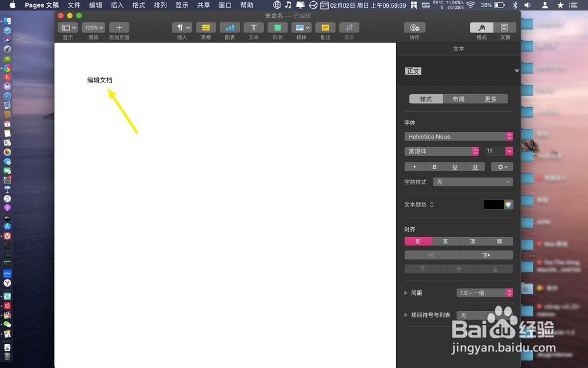Expand the 间距 spacing disclosure triangle
The width and height of the screenshot is (588, 368).
(x=406, y=293)
